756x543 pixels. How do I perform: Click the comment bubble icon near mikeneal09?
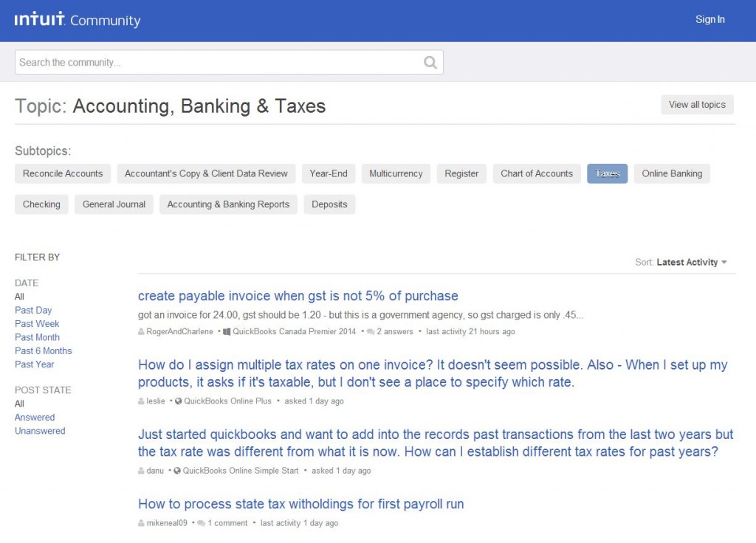(x=202, y=523)
